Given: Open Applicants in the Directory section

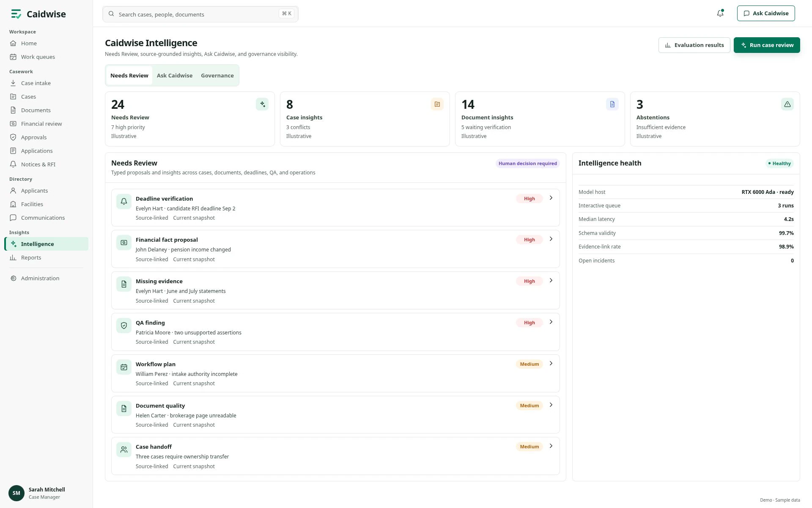Looking at the screenshot, I should [x=47, y=190].
